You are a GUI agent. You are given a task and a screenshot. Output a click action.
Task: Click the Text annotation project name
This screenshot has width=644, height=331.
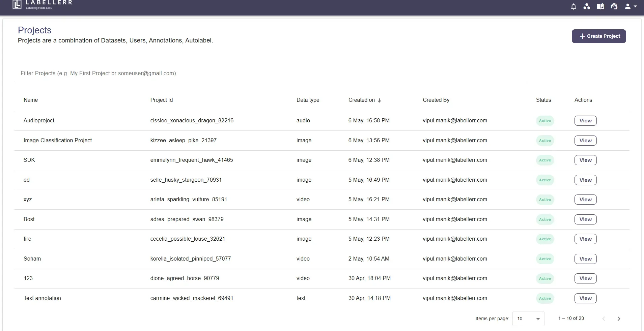(x=42, y=298)
